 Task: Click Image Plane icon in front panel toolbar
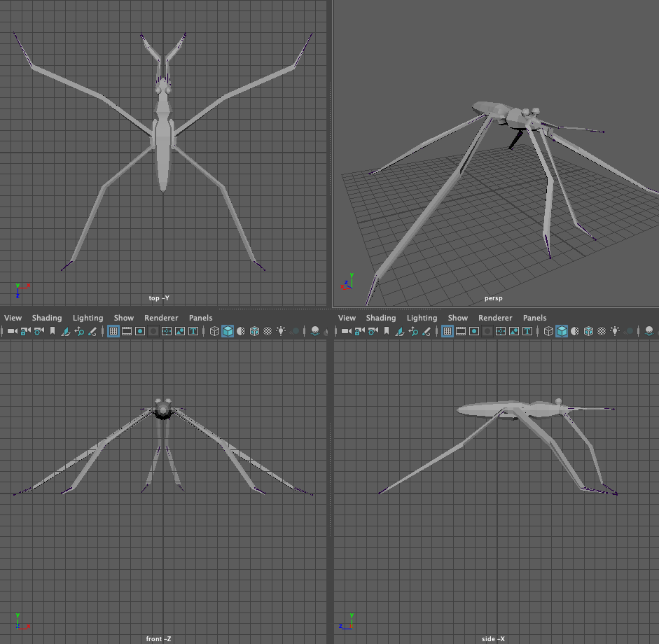66,332
